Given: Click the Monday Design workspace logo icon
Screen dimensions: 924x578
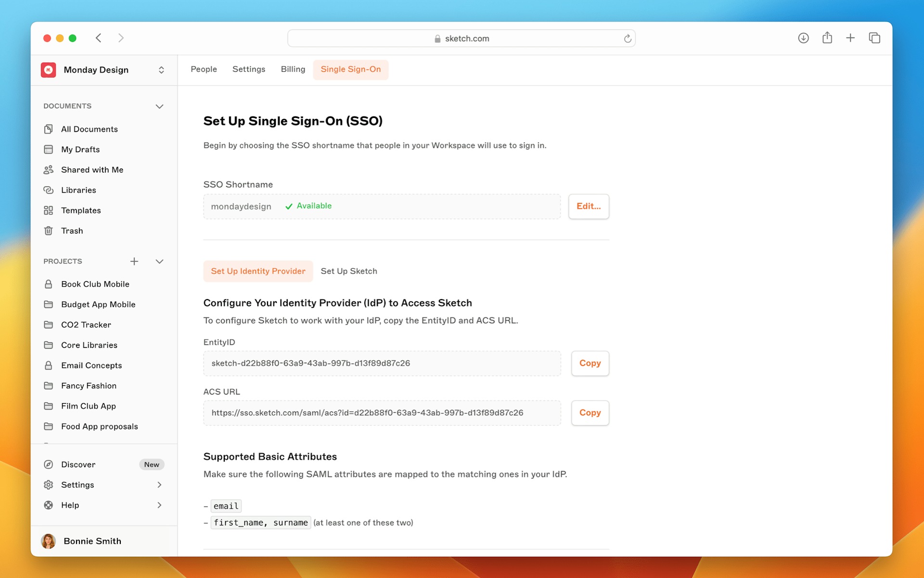Looking at the screenshot, I should coord(48,70).
